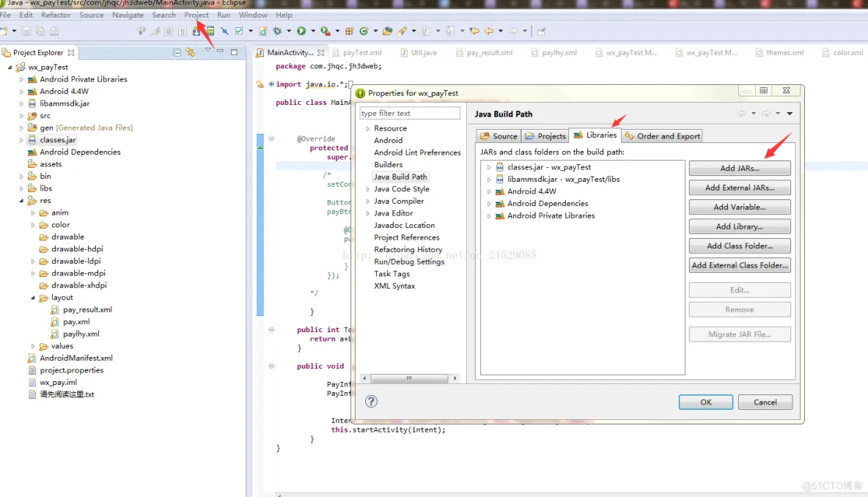This screenshot has height=497, width=868.
Task: Click the Next Annotation toolbar icon
Action: point(426,31)
